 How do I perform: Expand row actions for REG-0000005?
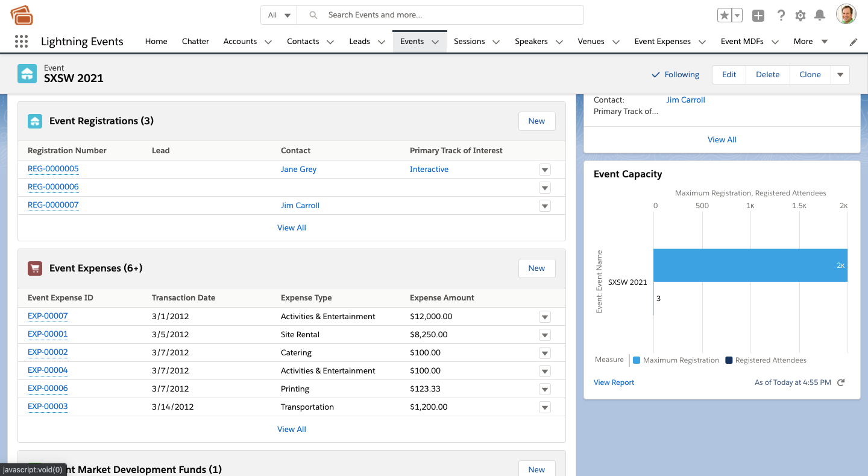[x=545, y=170]
